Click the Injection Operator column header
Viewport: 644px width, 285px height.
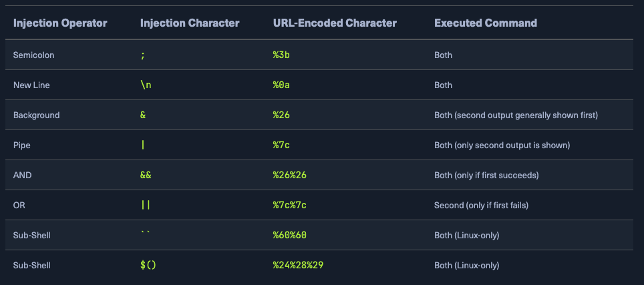click(60, 23)
